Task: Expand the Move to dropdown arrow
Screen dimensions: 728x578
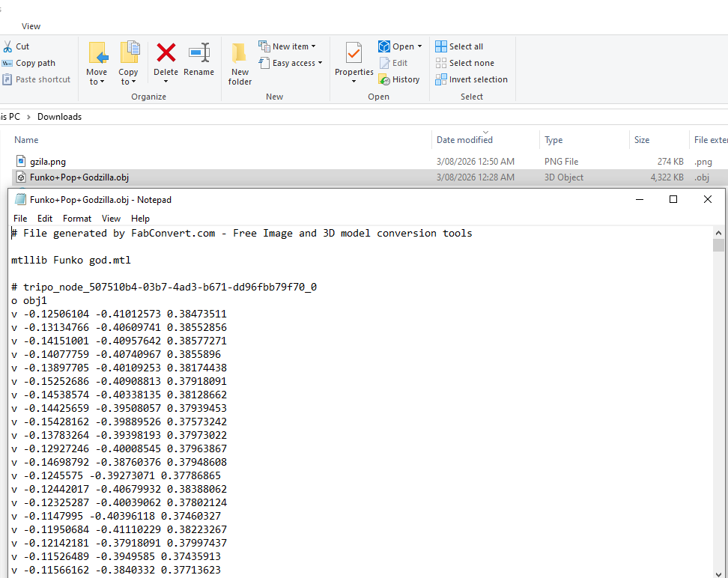Action: point(102,82)
